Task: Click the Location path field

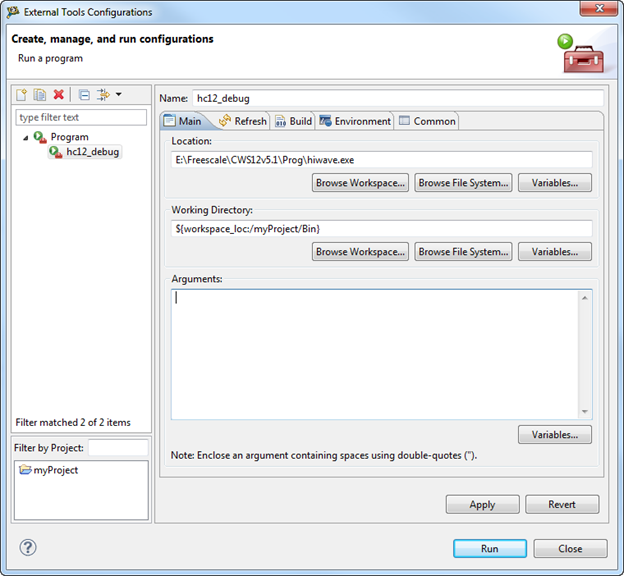Action: pos(382,160)
